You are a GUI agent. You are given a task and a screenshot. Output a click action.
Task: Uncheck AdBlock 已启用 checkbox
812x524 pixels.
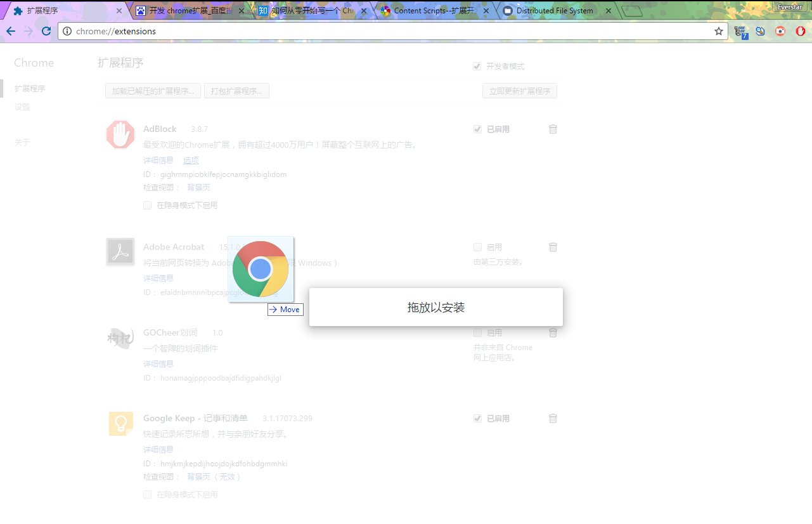coord(477,129)
